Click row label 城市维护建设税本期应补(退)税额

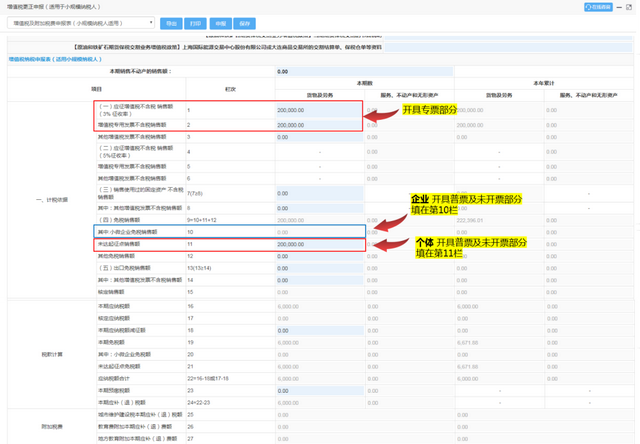coord(140,415)
